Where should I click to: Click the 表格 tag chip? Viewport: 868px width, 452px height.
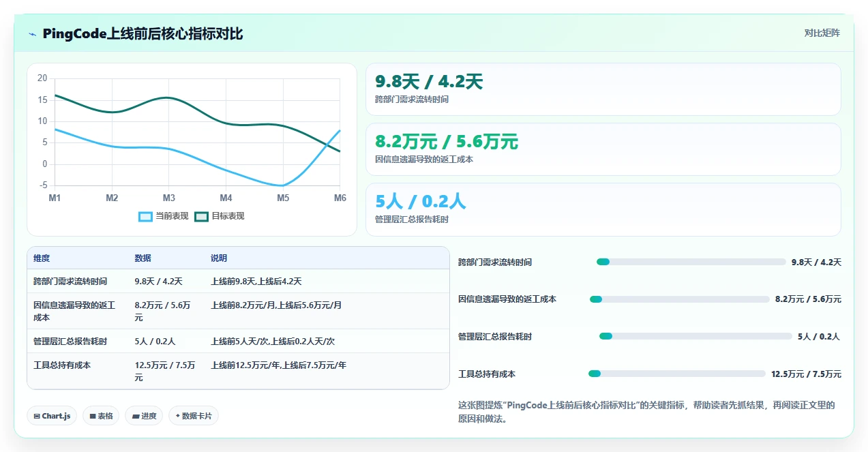[101, 416]
